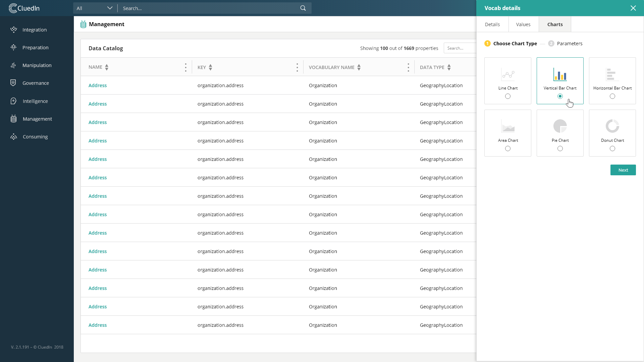Open KEY column options menu
This screenshot has width=644, height=362.
click(x=297, y=67)
